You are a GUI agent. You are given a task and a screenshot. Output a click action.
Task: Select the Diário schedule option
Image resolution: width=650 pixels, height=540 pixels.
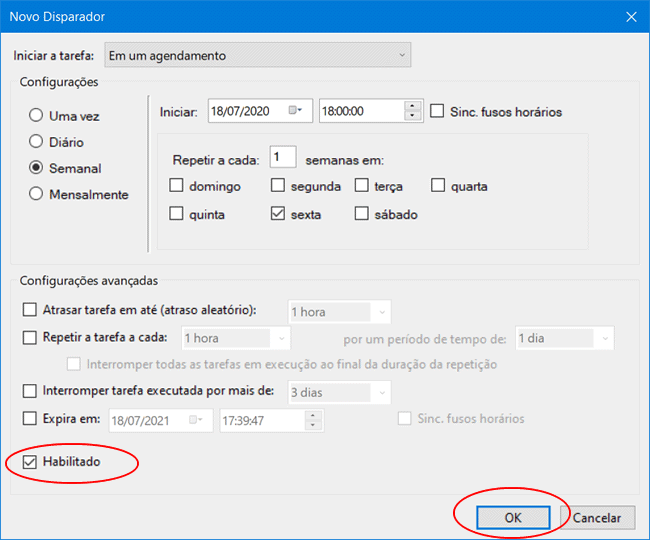pos(37,142)
